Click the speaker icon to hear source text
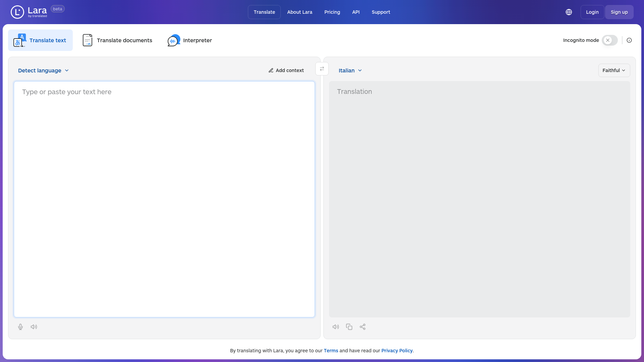Screen dimensions: 644x362 click(x=34, y=327)
